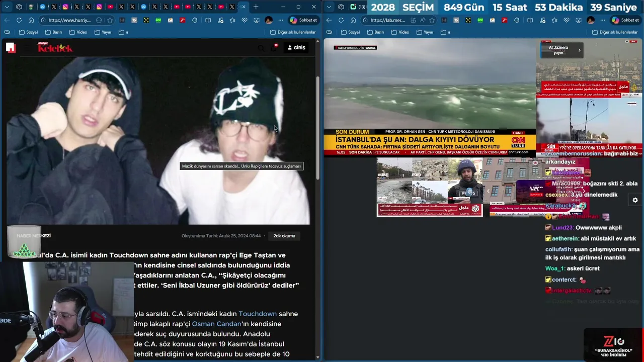
Task: Open Settings and more menu in Hürriyet window
Action: coord(280,20)
